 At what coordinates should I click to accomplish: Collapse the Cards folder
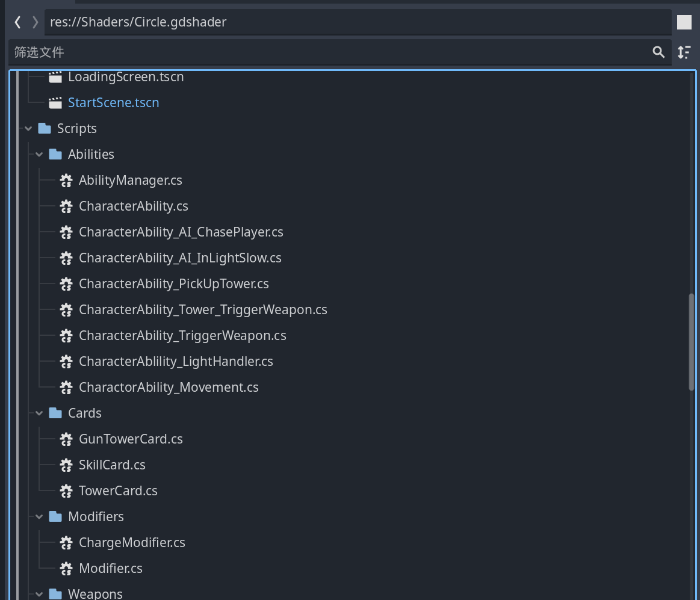[x=39, y=413]
